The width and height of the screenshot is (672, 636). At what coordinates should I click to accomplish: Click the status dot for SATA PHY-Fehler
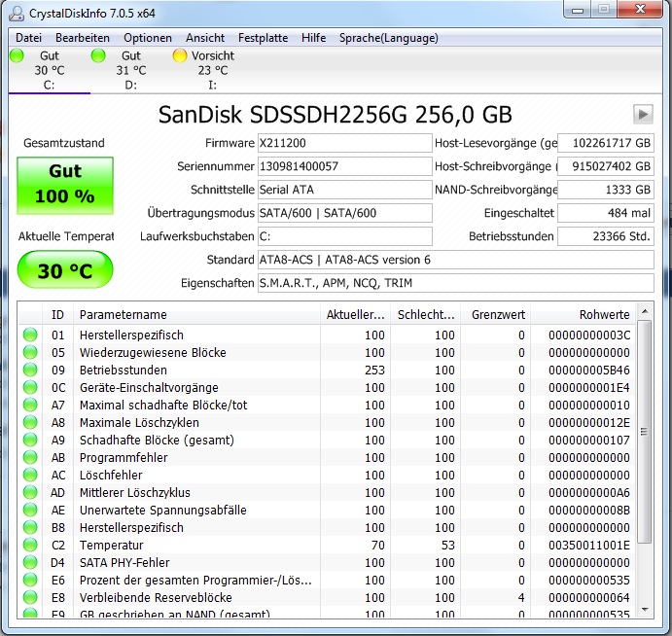(x=30, y=562)
